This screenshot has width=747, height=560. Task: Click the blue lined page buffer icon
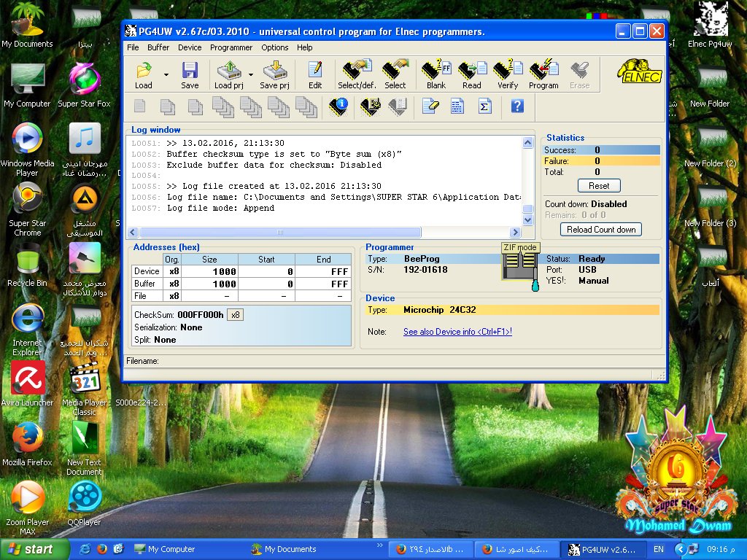coord(457,106)
